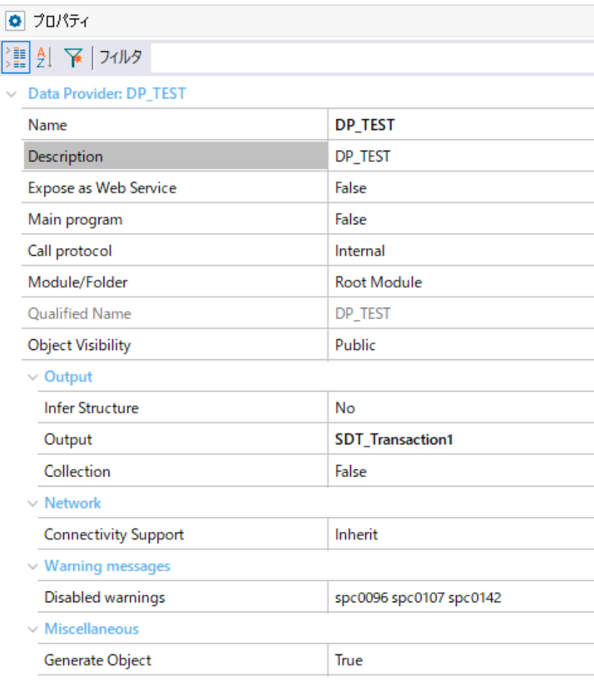The width and height of the screenshot is (594, 700).
Task: Click the funnel filter icon
Action: (x=73, y=57)
